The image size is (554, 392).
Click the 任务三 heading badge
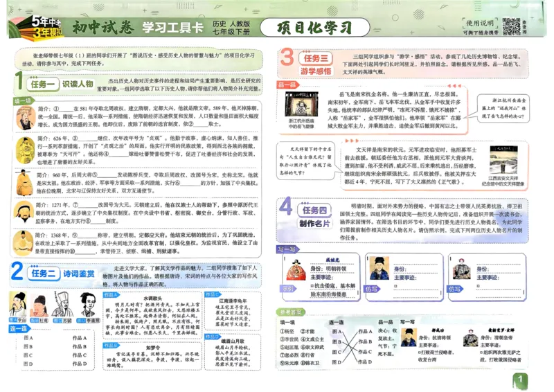[316, 58]
